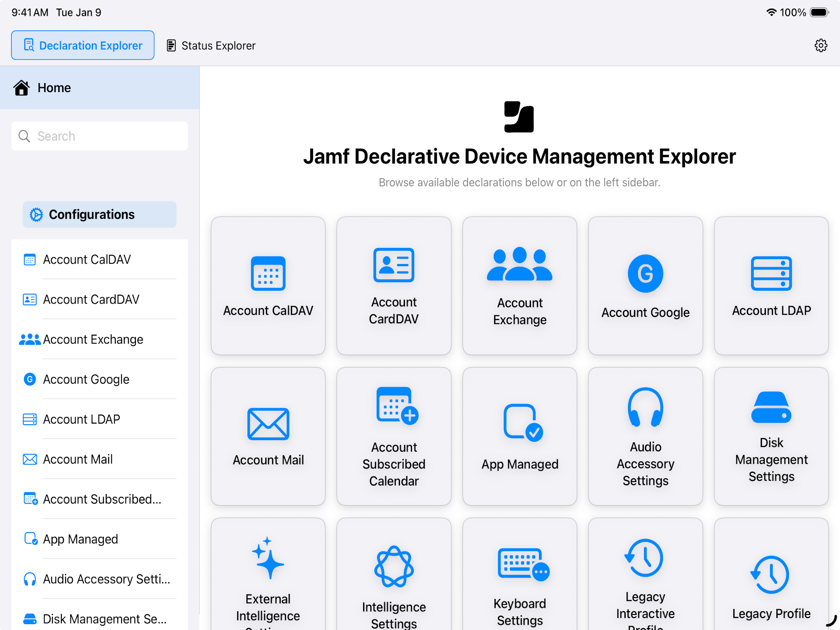840x630 pixels.
Task: Switch to the Declaration Explorer tab
Action: click(83, 45)
